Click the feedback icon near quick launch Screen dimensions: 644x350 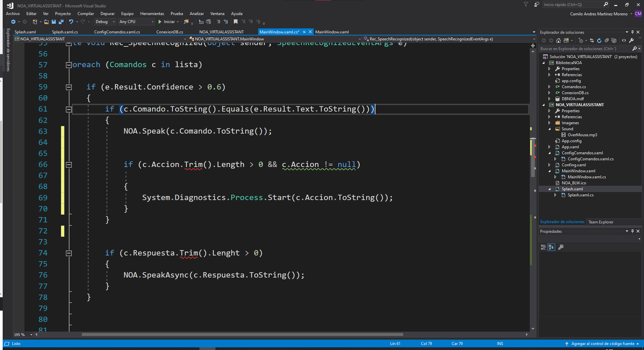536,5
